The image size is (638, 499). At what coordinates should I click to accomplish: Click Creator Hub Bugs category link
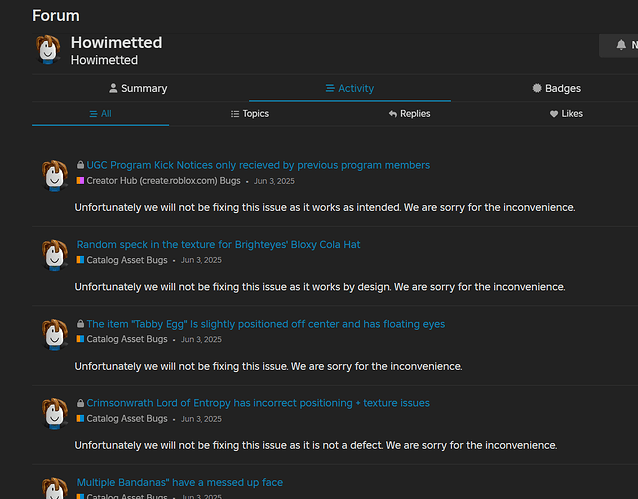click(x=163, y=181)
